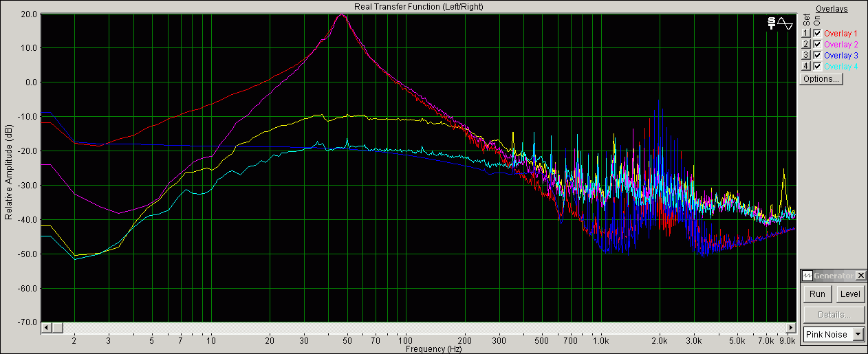Toggle the Overlay 1 checkbox
Screen dimensions: 868x354
coord(817,33)
